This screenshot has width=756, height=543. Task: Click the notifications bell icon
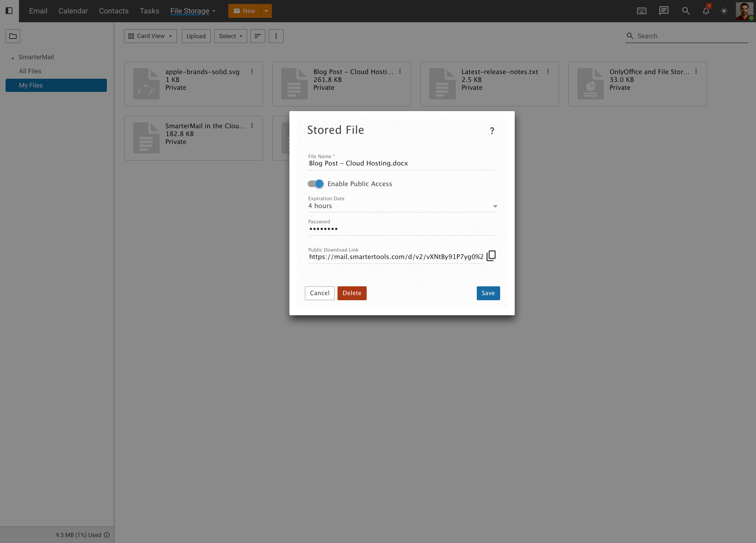(x=706, y=11)
